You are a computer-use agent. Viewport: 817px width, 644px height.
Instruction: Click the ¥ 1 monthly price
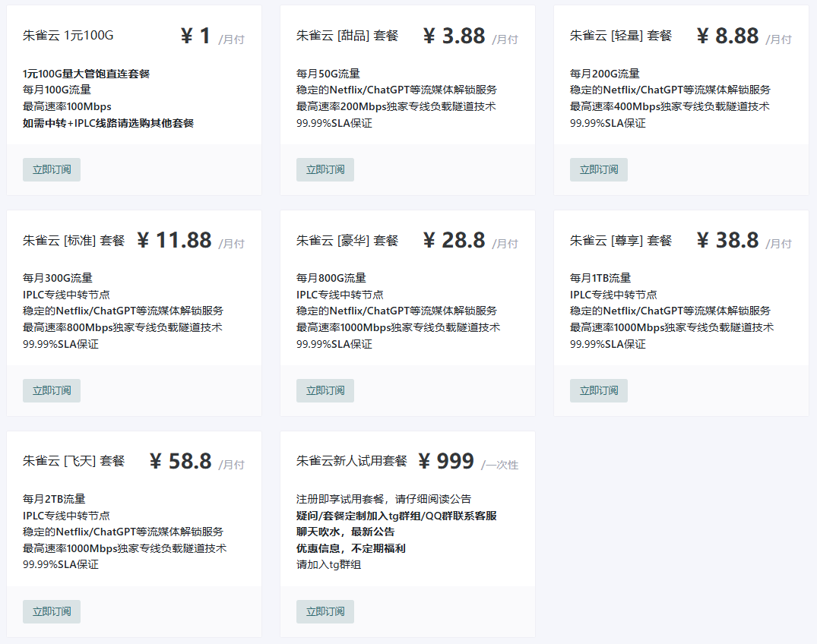click(x=195, y=36)
